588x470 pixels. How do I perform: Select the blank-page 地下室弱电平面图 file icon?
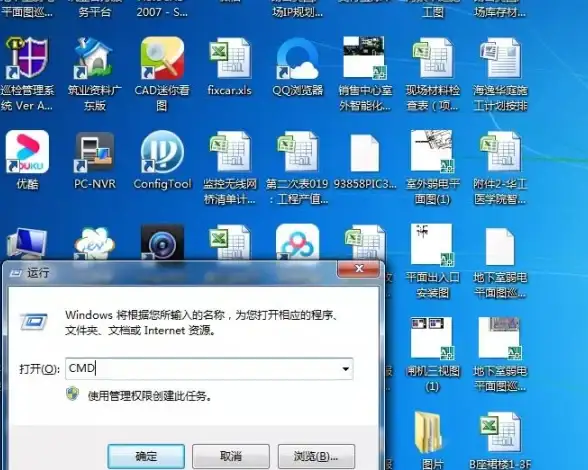point(500,246)
